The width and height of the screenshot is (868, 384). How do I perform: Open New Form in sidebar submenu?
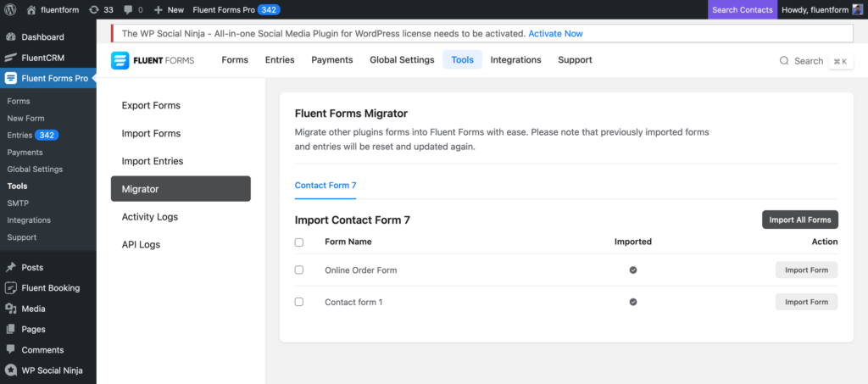click(x=26, y=118)
